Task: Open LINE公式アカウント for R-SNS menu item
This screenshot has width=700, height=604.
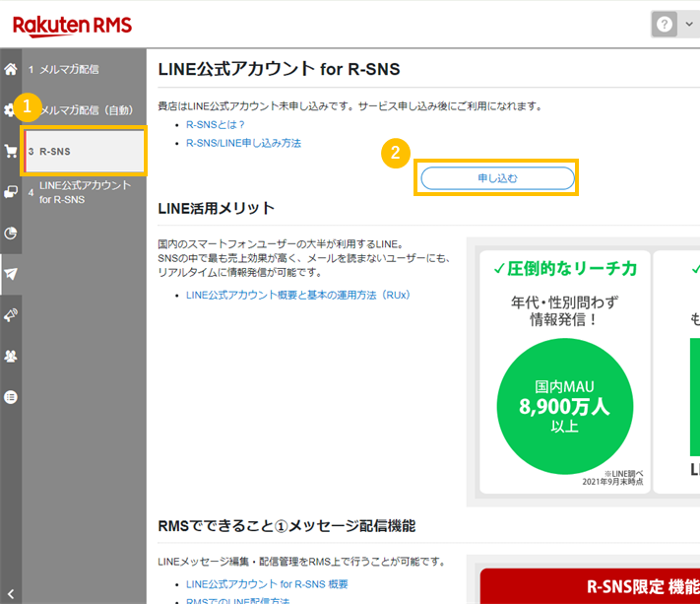Action: [84, 192]
